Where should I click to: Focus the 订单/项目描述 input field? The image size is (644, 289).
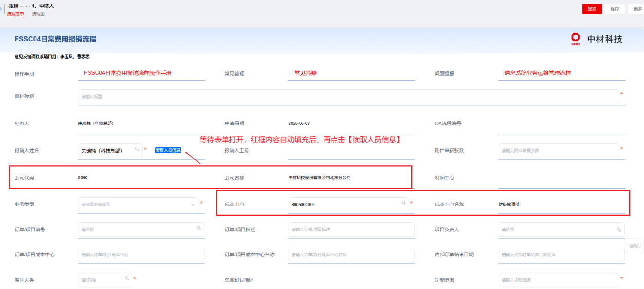pos(351,230)
